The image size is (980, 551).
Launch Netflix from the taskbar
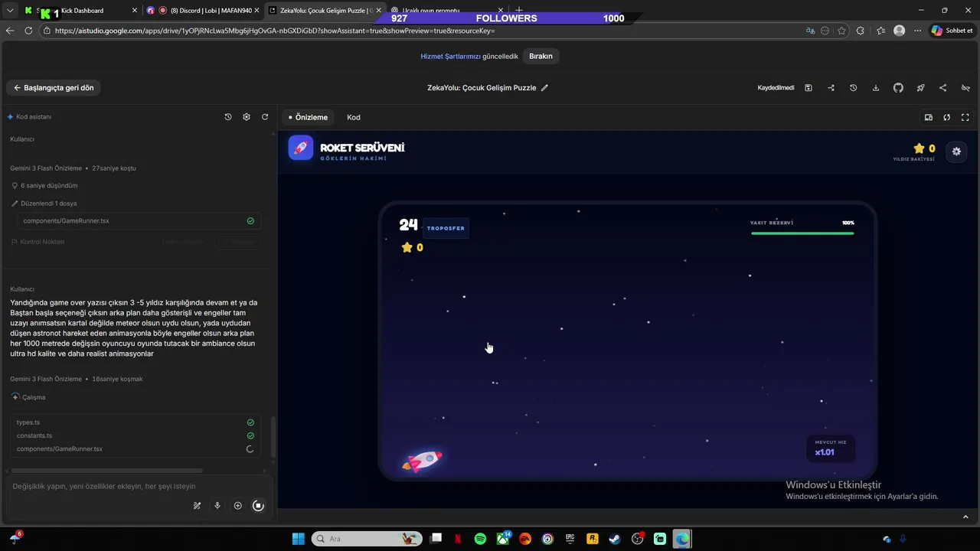point(458,539)
